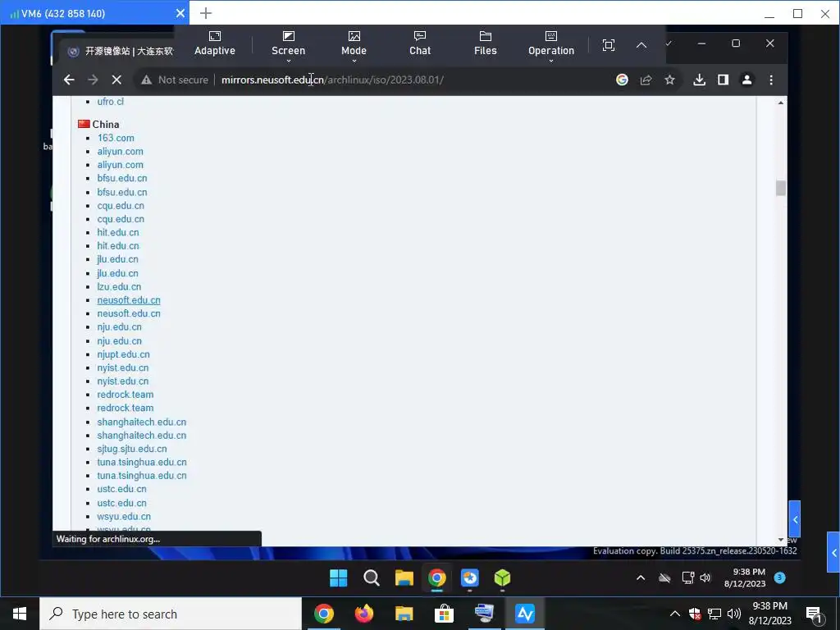Expand the Mode dropdown menu

click(354, 45)
